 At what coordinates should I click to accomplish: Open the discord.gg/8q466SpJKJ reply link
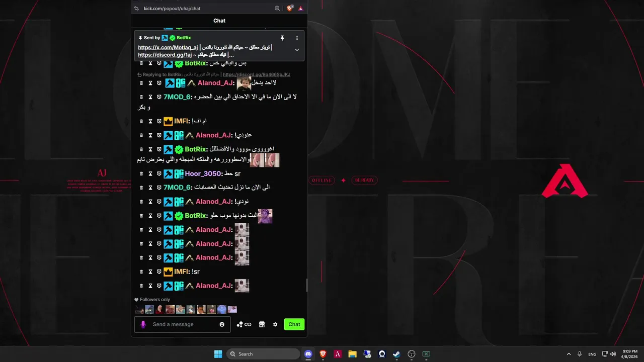click(x=257, y=74)
